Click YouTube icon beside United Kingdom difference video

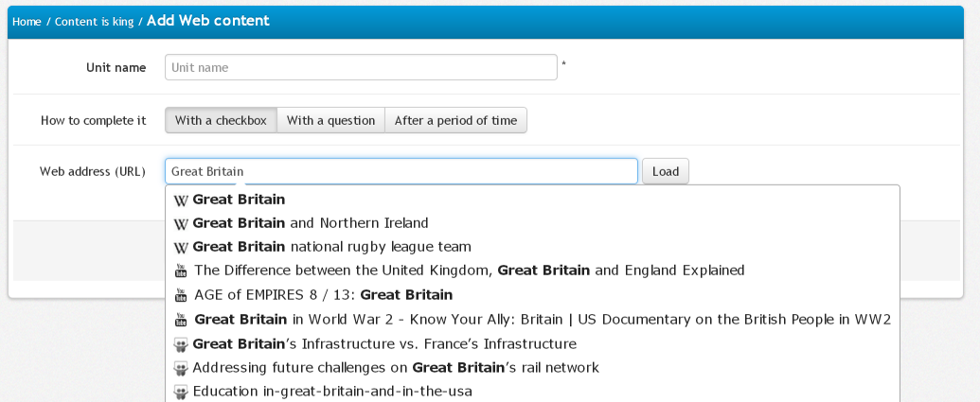182,271
